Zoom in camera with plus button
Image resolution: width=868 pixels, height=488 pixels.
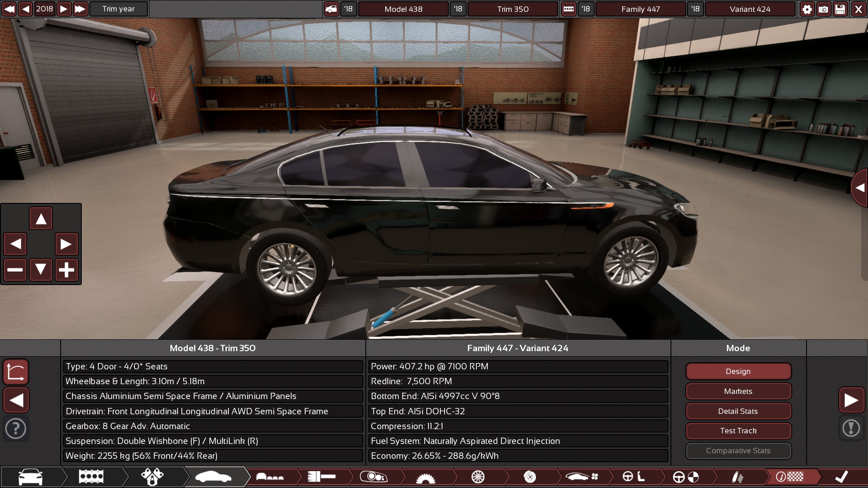coord(67,269)
